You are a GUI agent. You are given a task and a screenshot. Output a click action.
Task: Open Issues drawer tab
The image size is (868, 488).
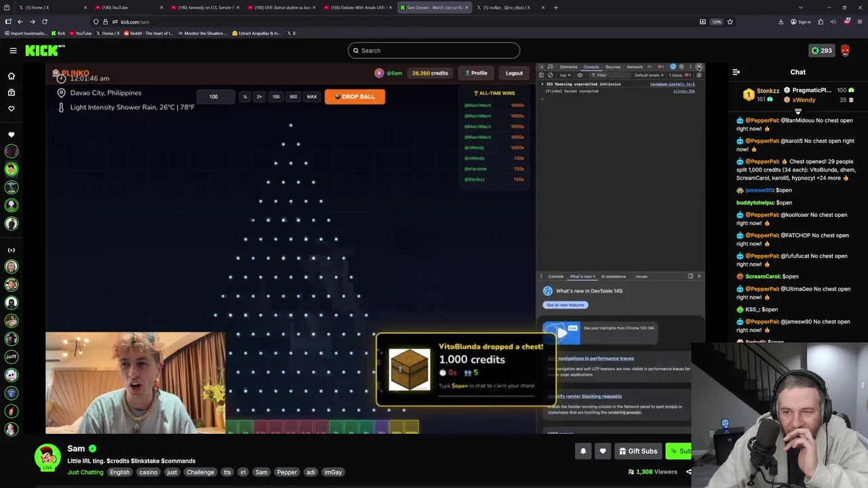pyautogui.click(x=641, y=277)
